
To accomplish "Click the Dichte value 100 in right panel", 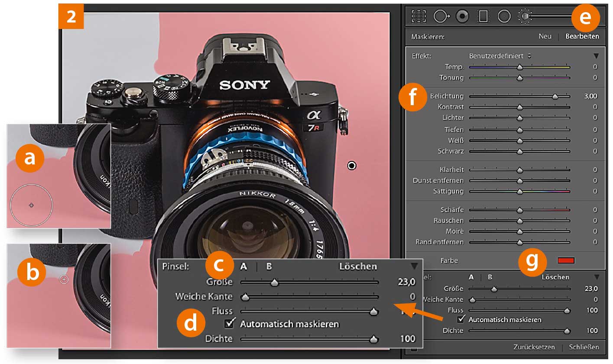I will point(592,331).
